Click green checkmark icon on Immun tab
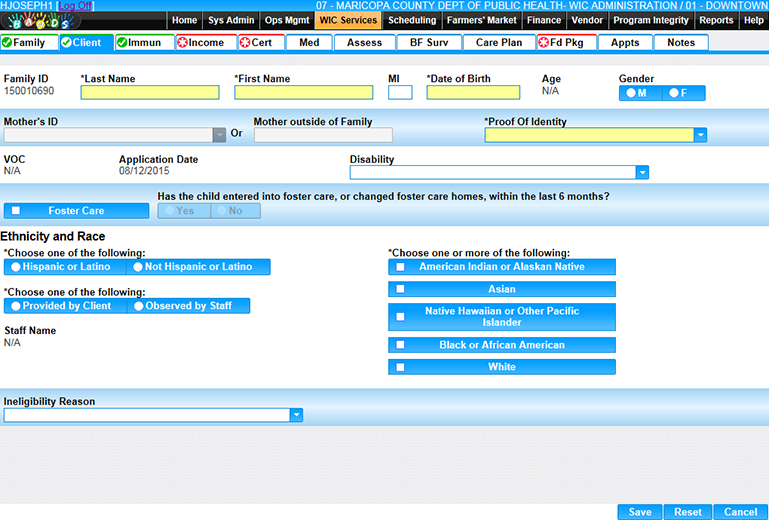This screenshot has width=769, height=520. (122, 43)
